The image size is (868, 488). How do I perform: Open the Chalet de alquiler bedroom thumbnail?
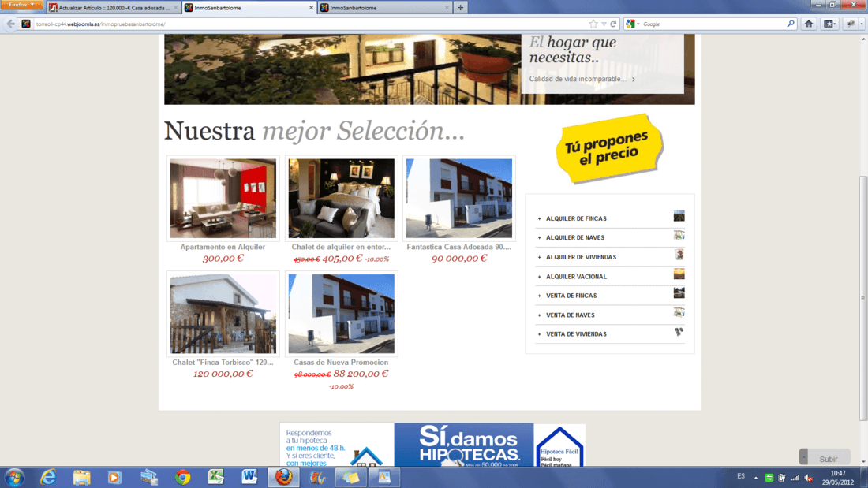point(341,199)
